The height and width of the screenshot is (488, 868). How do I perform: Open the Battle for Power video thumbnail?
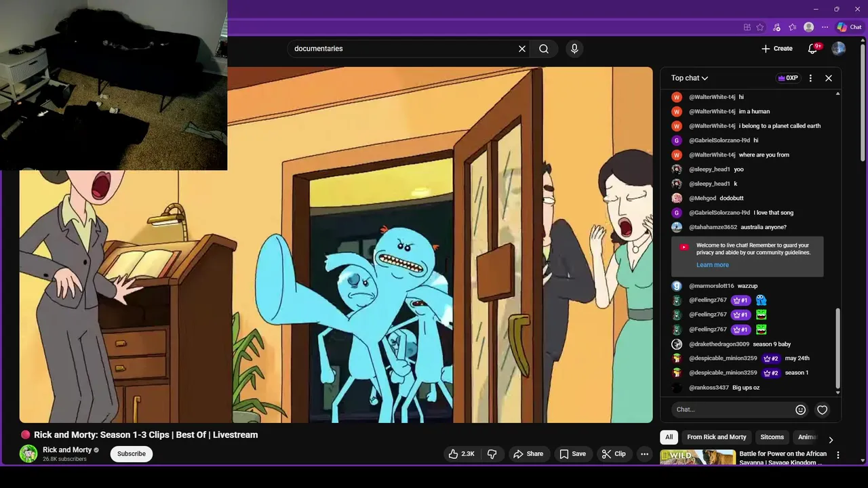click(x=698, y=457)
